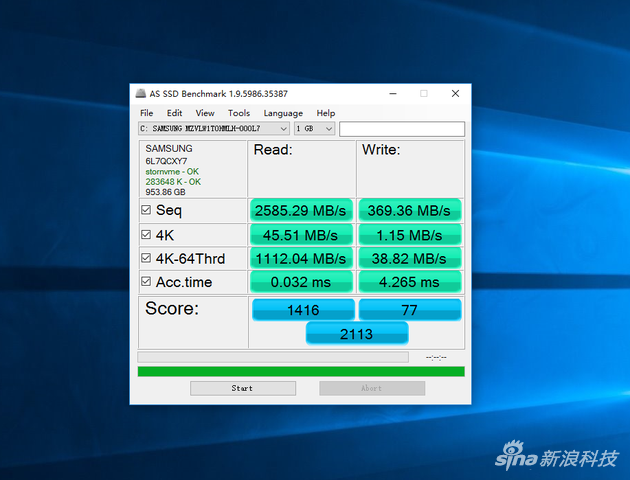
Task: Open the Tools menu
Action: (x=239, y=113)
